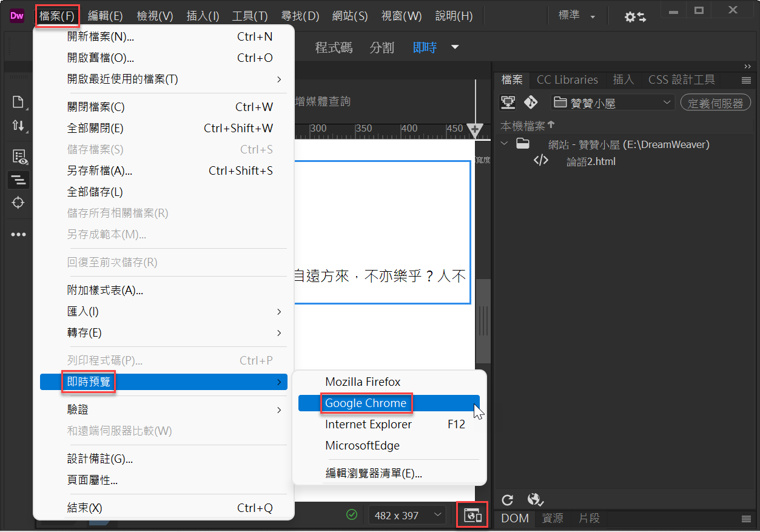Open the 說明(H) menu

(454, 16)
